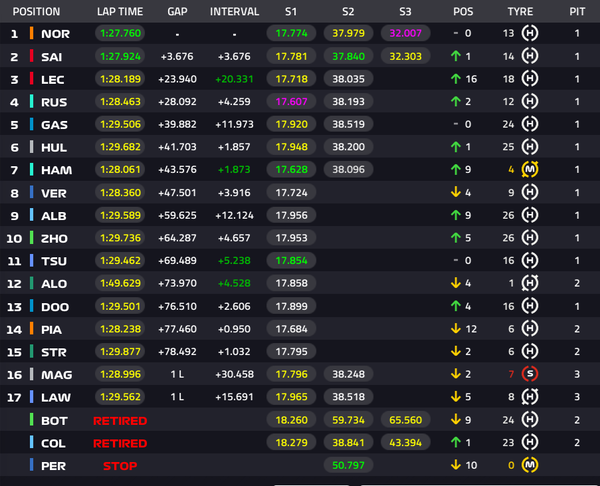Click NOR's lap time 1:27.760
The image size is (600, 486).
(120, 33)
